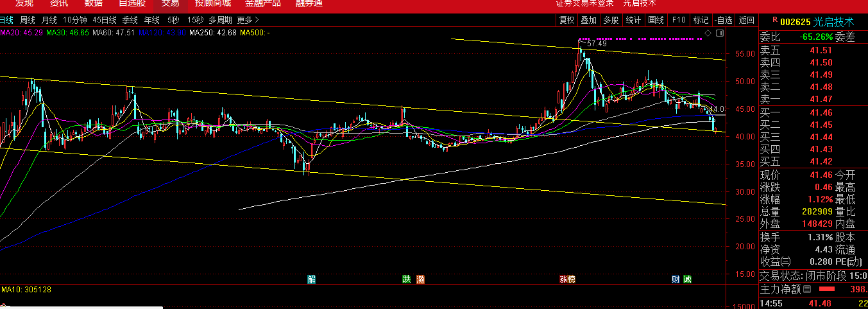The image size is (868, 309).
Task: Click the 交易状态 闭市阶段 status row
Action: [813, 276]
